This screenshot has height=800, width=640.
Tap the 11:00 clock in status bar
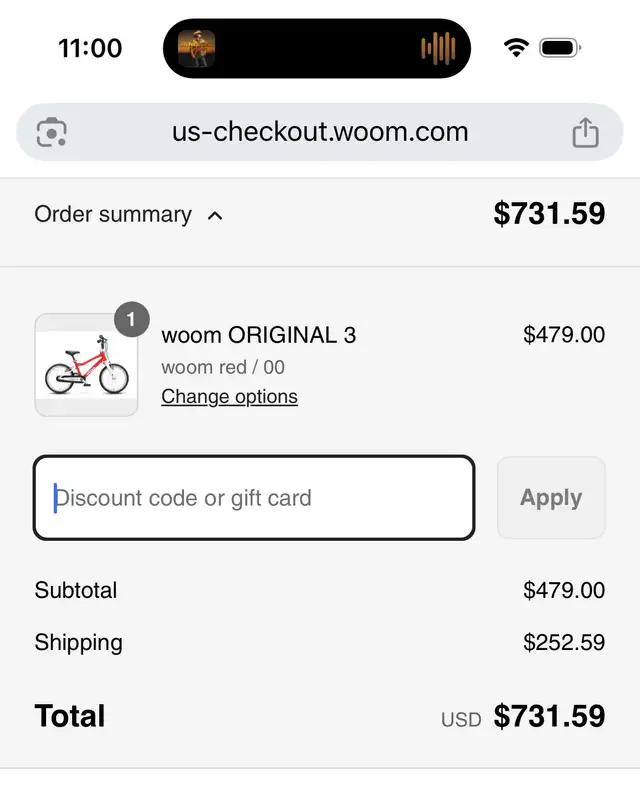90,48
